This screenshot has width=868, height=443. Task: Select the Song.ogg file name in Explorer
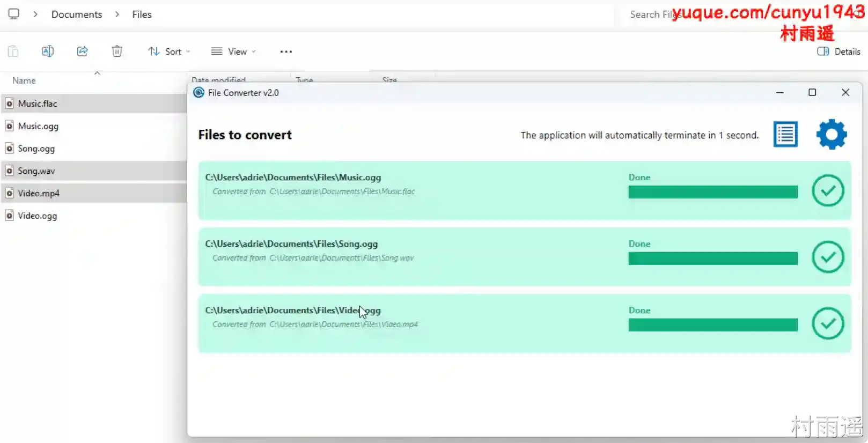pyautogui.click(x=36, y=149)
